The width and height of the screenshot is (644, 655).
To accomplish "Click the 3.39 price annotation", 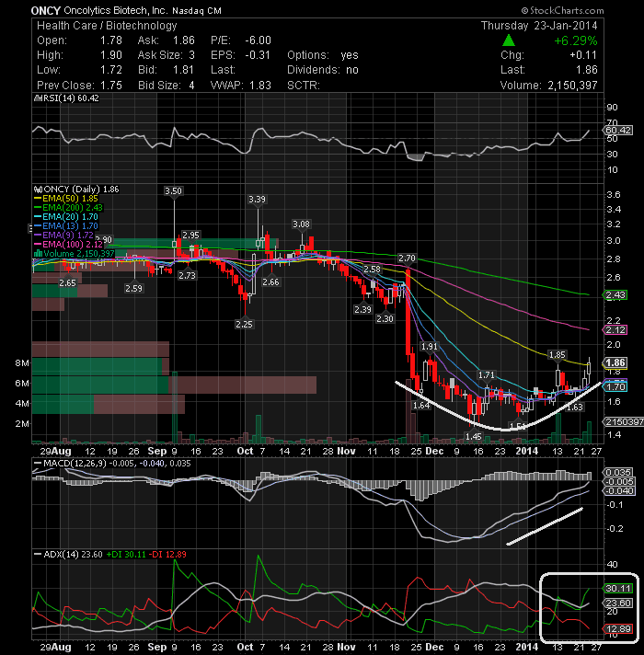I will click(257, 200).
